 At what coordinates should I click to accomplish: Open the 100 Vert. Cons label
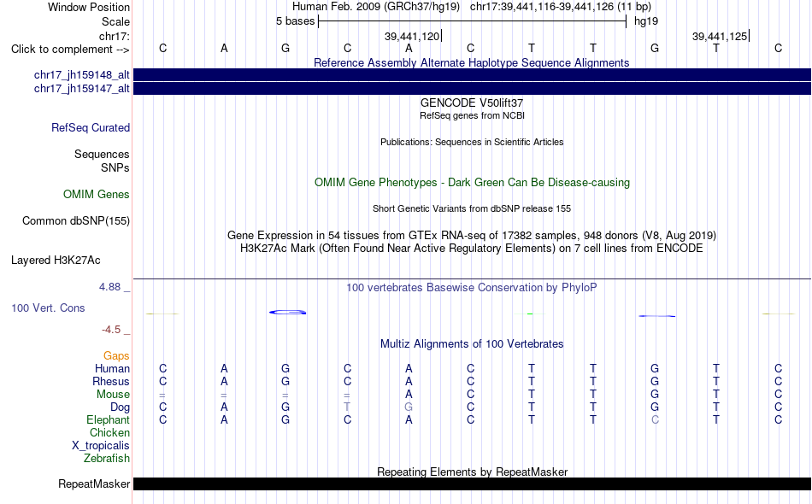point(48,308)
